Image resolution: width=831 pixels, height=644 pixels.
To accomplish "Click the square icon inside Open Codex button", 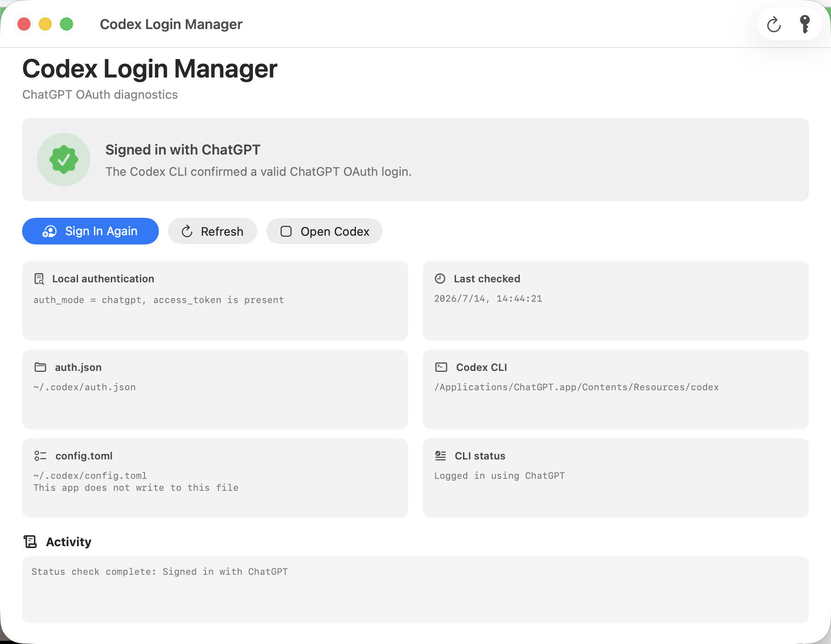I will tap(286, 231).
